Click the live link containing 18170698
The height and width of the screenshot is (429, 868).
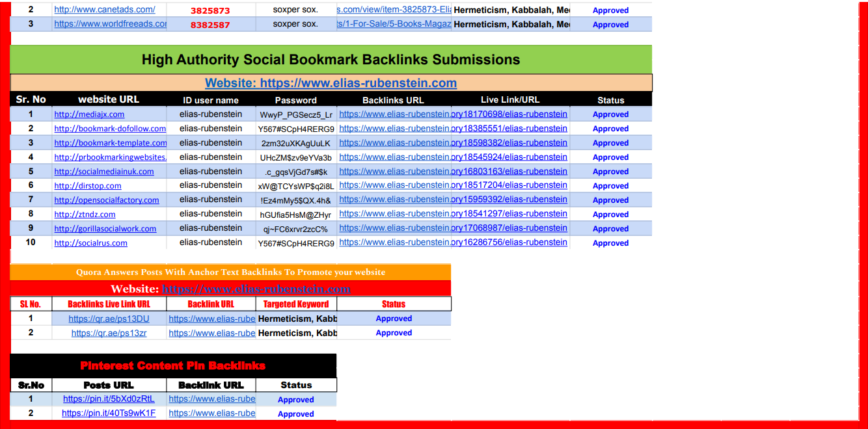click(x=509, y=114)
